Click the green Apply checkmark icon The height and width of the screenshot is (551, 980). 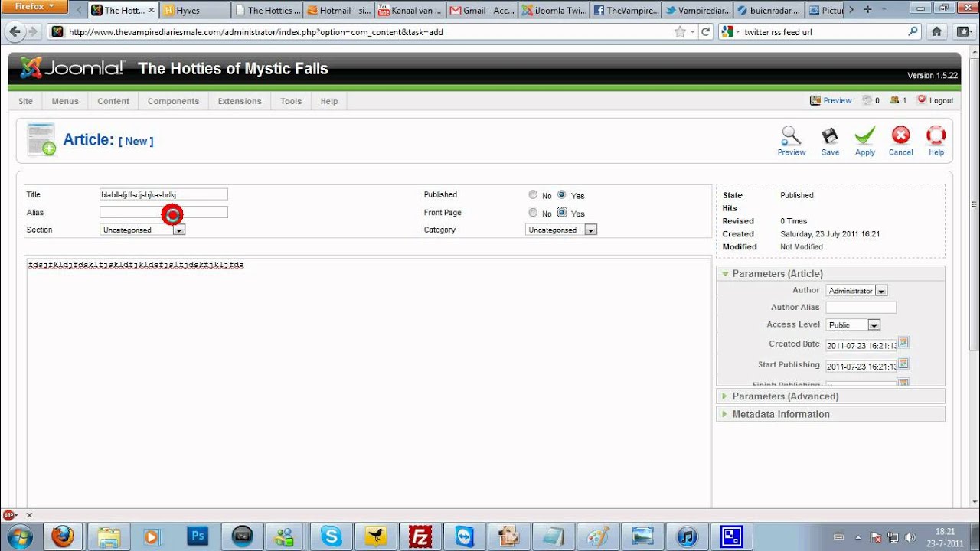click(x=865, y=136)
